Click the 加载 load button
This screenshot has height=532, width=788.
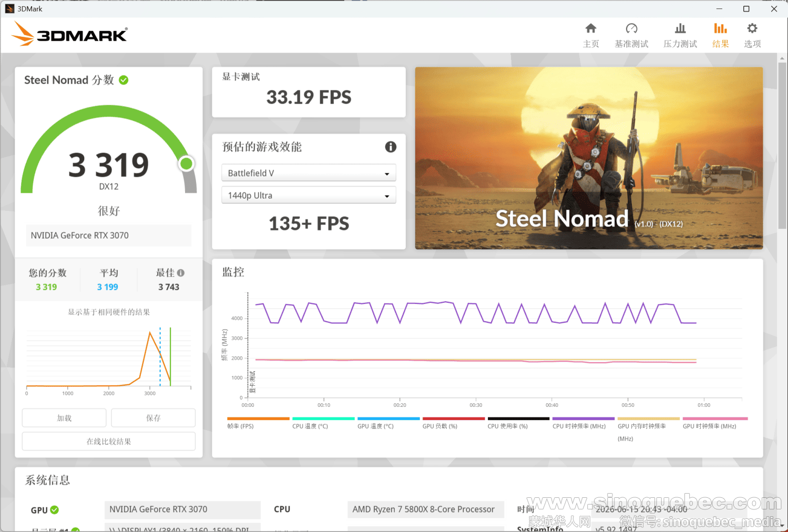pyautogui.click(x=64, y=418)
